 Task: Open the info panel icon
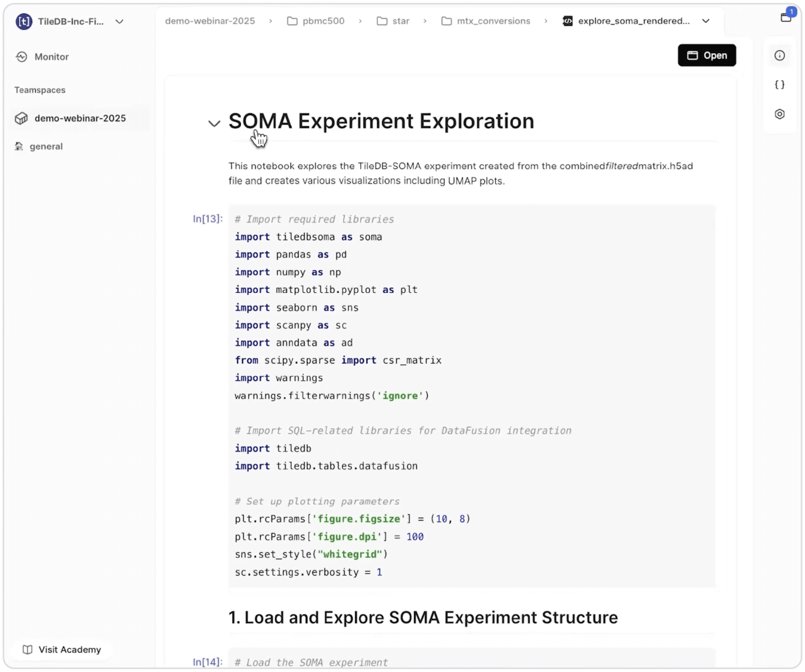coord(779,56)
